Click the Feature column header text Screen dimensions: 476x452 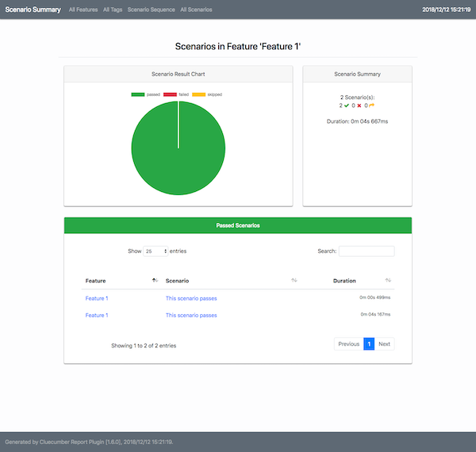96,281
